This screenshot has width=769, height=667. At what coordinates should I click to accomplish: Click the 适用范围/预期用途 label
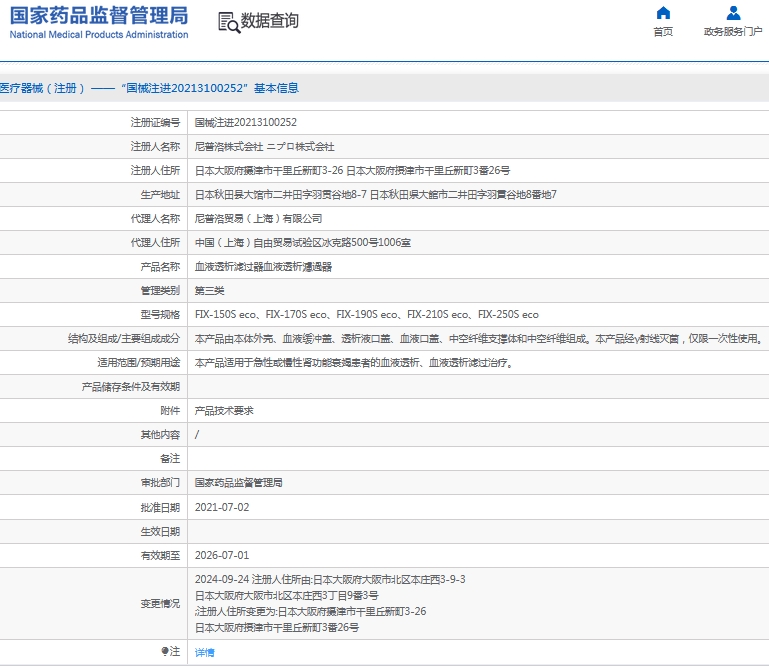pyautogui.click(x=138, y=363)
